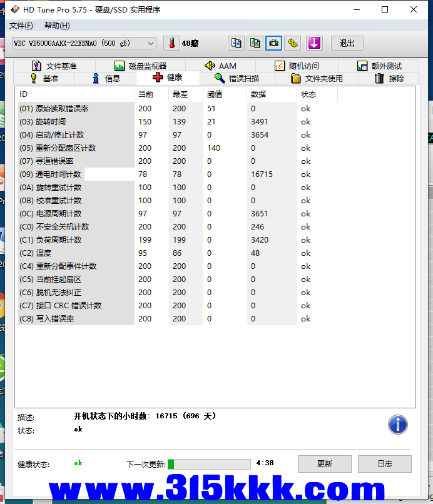The width and height of the screenshot is (433, 504).
Task: Switch to the 磁盘监视器 tab
Action: pos(140,66)
